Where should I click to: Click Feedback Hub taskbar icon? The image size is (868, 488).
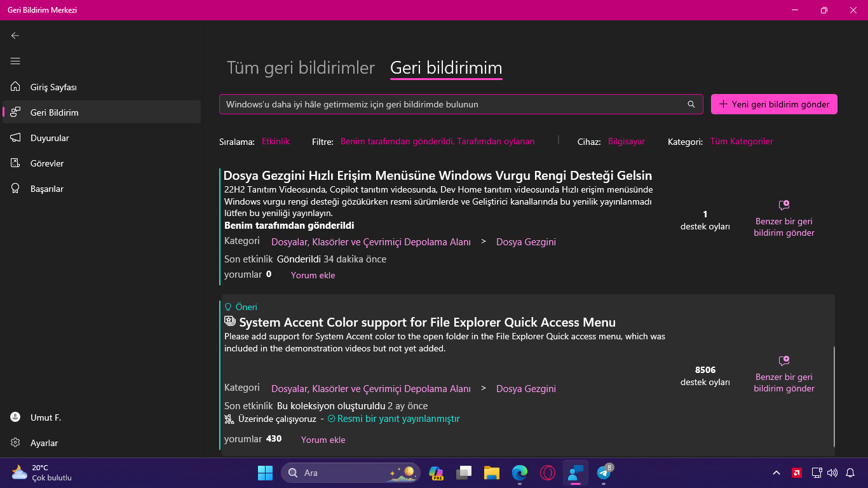tap(576, 473)
